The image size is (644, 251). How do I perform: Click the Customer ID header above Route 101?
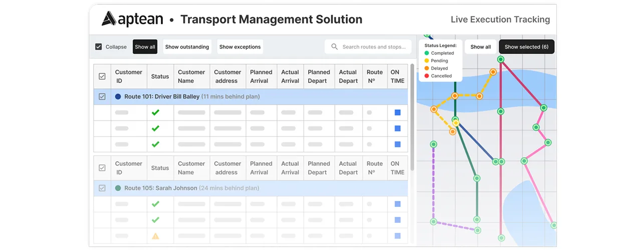point(129,76)
